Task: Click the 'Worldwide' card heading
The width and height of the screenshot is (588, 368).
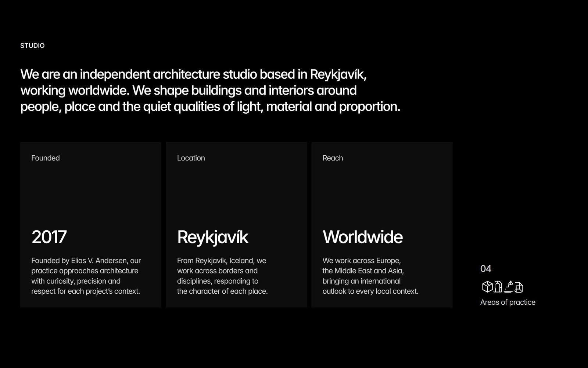Action: pyautogui.click(x=362, y=237)
